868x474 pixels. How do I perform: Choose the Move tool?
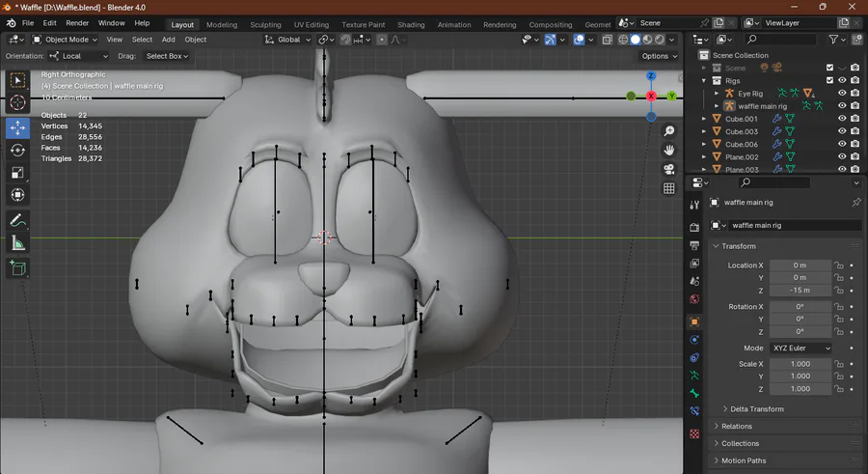click(17, 128)
